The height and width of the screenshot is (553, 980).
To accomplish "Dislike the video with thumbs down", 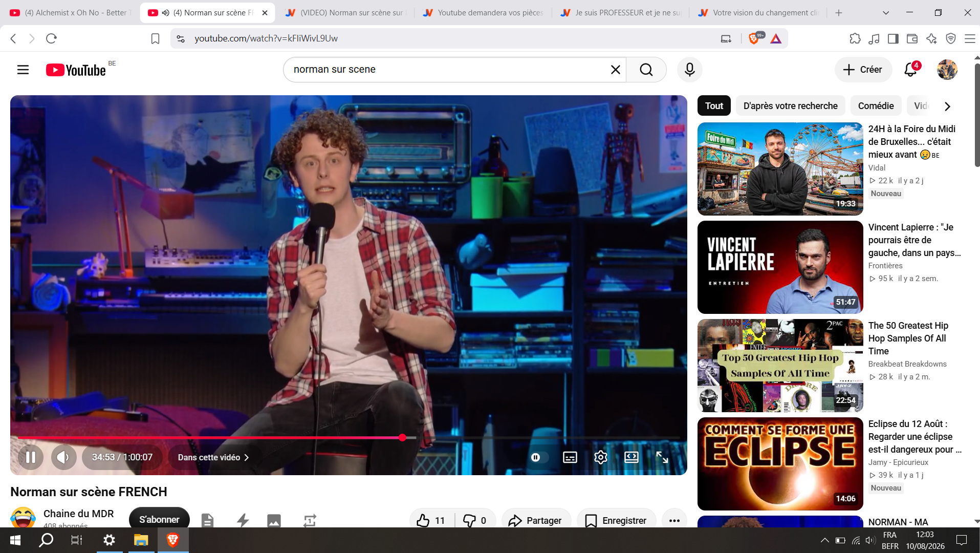I will tap(475, 520).
